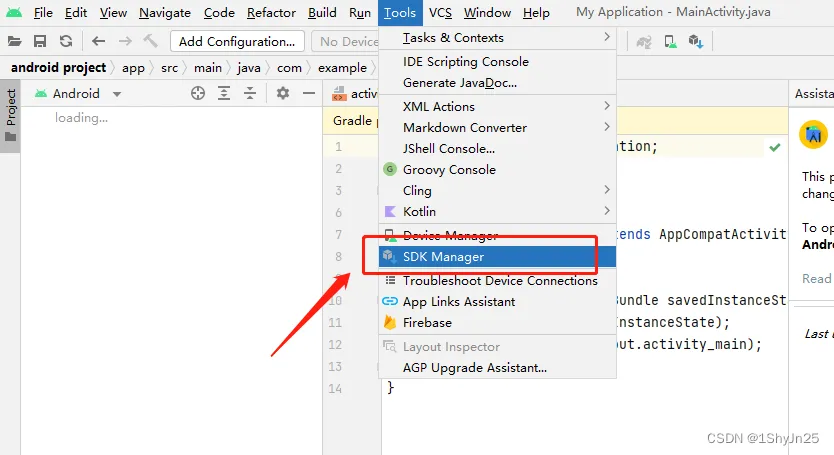Screen dimensions: 834x455
Task: Open the Android project view dropdown
Action: pyautogui.click(x=78, y=94)
